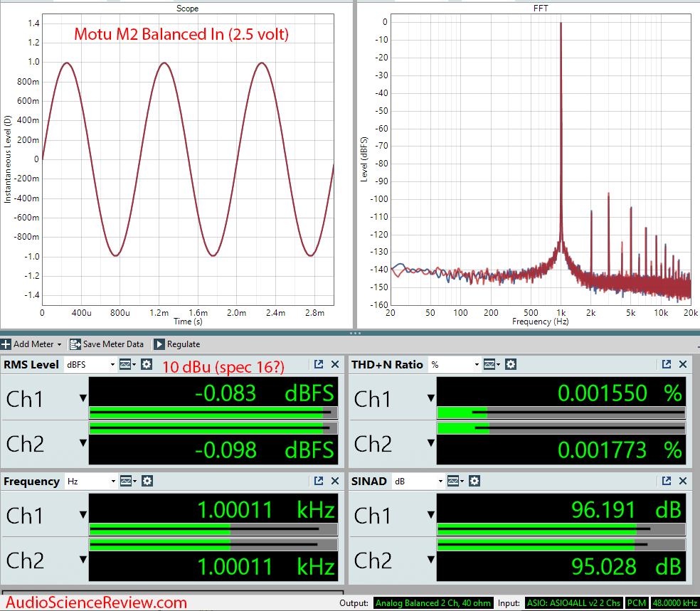Click the Frequency Ch1 bar graph

pyautogui.click(x=213, y=529)
